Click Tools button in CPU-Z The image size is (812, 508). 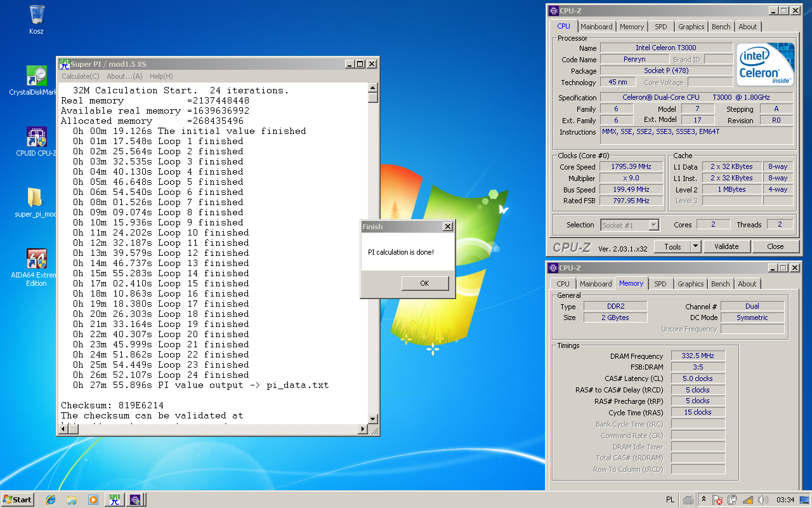[x=672, y=246]
